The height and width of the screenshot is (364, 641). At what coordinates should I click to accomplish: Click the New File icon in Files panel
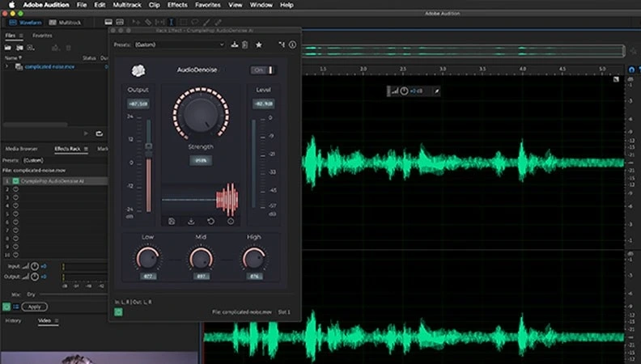pos(31,48)
